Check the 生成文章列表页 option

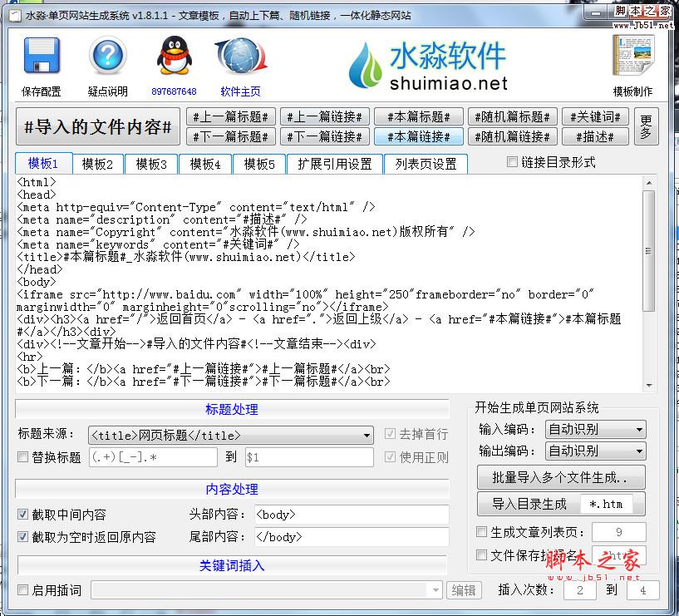(x=481, y=531)
